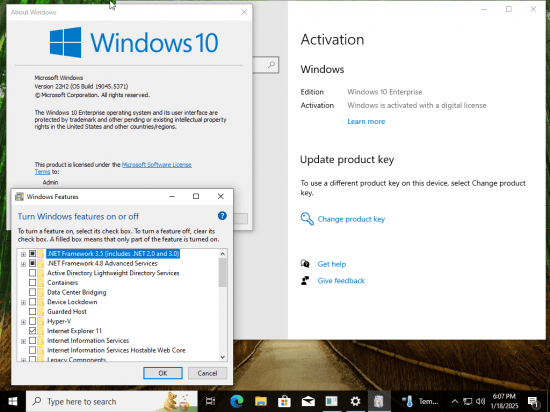The image size is (550, 412).
Task: Open Task View from the taskbar
Action: pyautogui.click(x=210, y=401)
